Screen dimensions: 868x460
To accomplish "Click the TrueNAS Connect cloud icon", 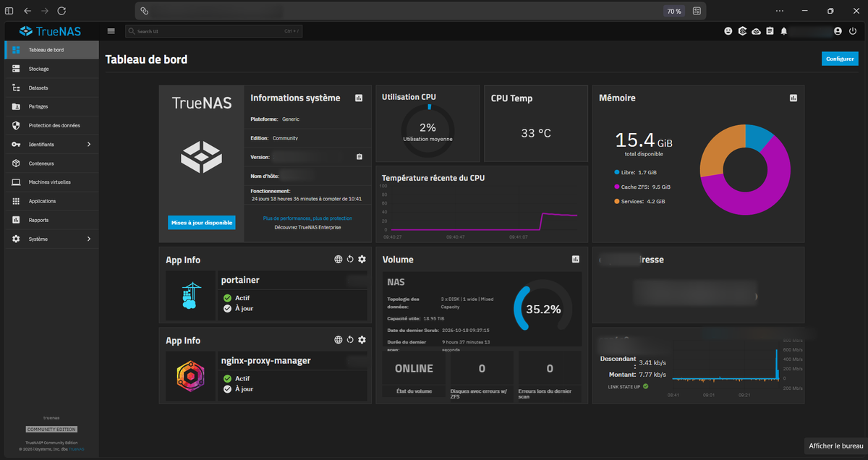I will 756,31.
